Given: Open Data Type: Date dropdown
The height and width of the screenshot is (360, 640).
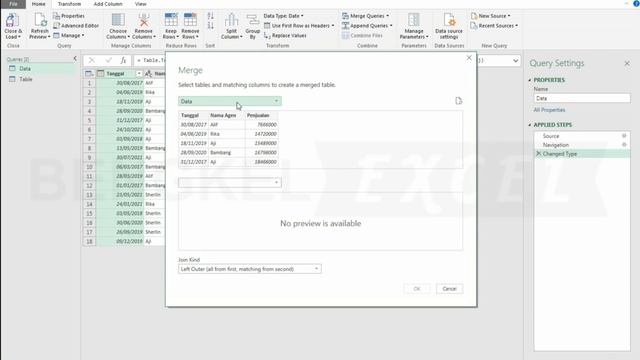Looking at the screenshot, I should (x=283, y=16).
